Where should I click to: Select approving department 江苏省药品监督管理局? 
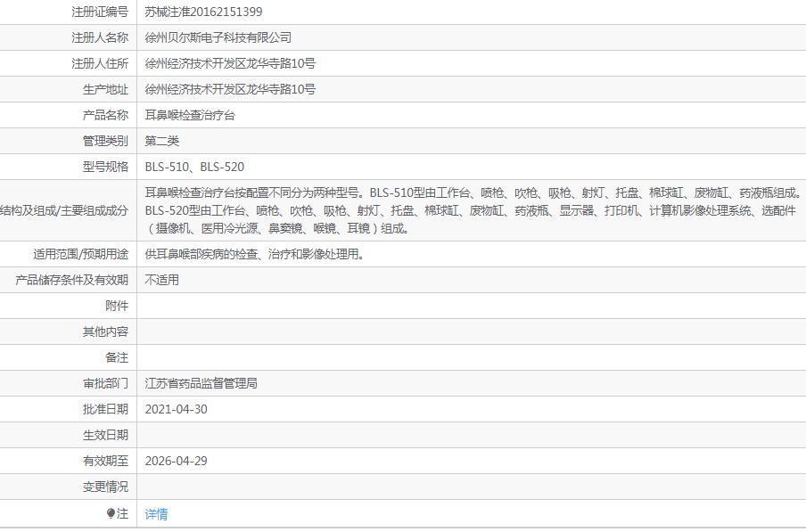pos(201,383)
